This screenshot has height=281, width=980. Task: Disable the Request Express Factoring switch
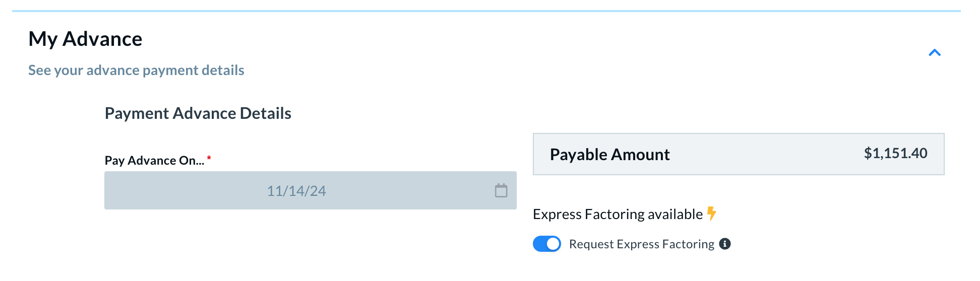point(547,244)
